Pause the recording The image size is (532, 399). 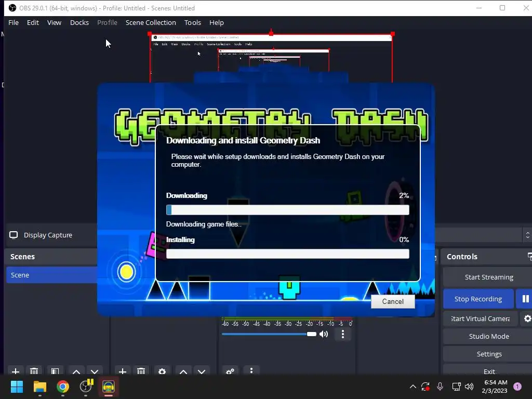(x=525, y=299)
